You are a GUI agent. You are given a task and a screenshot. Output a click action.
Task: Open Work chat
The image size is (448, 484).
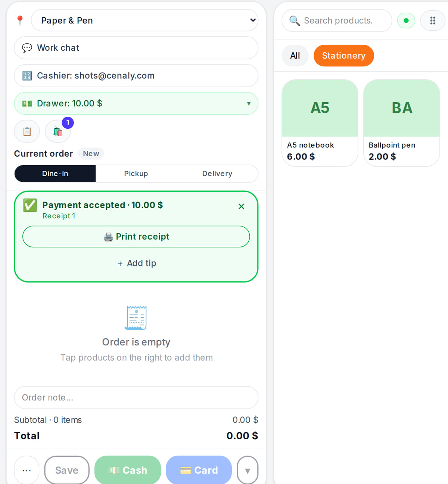click(x=136, y=48)
